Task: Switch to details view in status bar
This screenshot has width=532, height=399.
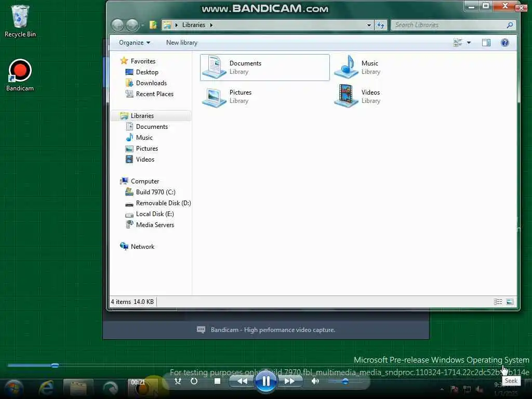Action: tap(498, 302)
